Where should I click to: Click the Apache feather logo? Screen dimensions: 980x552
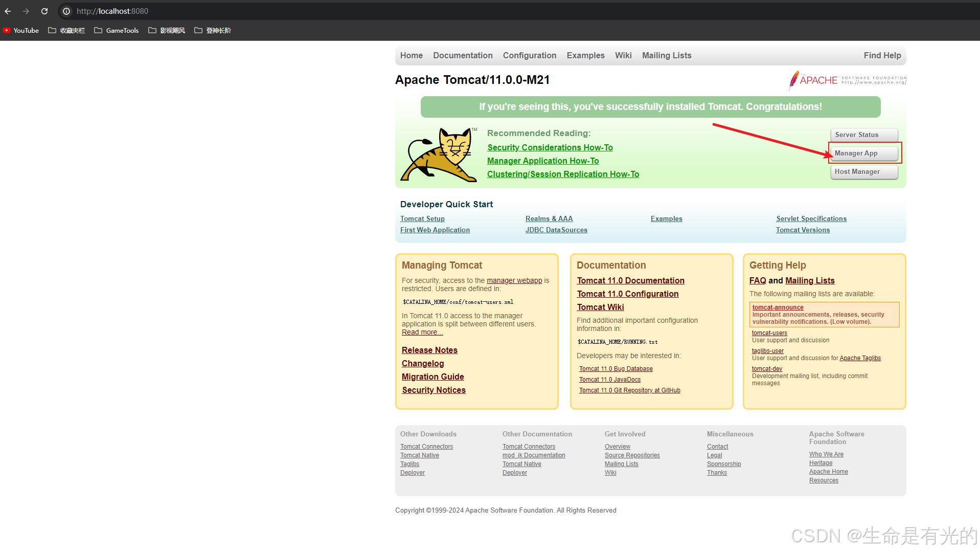pos(847,80)
